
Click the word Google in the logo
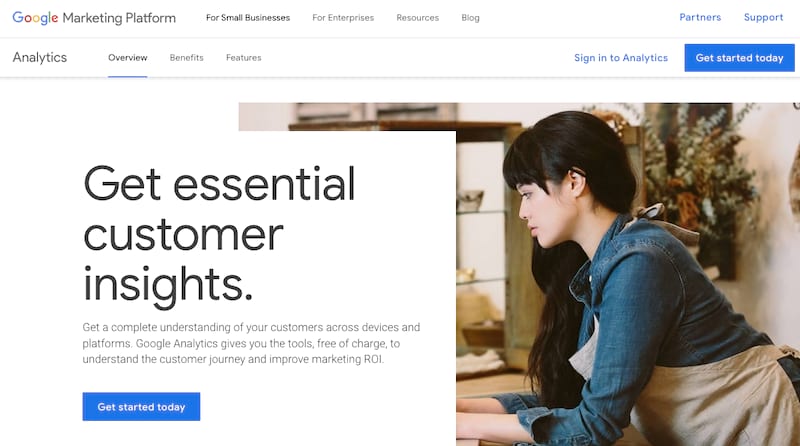pyautogui.click(x=35, y=18)
